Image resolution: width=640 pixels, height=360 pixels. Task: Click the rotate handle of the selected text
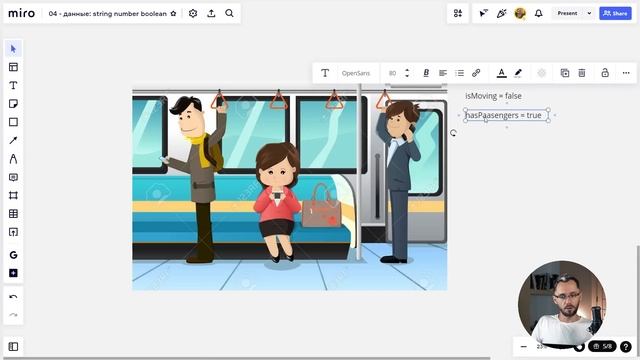[x=453, y=133]
